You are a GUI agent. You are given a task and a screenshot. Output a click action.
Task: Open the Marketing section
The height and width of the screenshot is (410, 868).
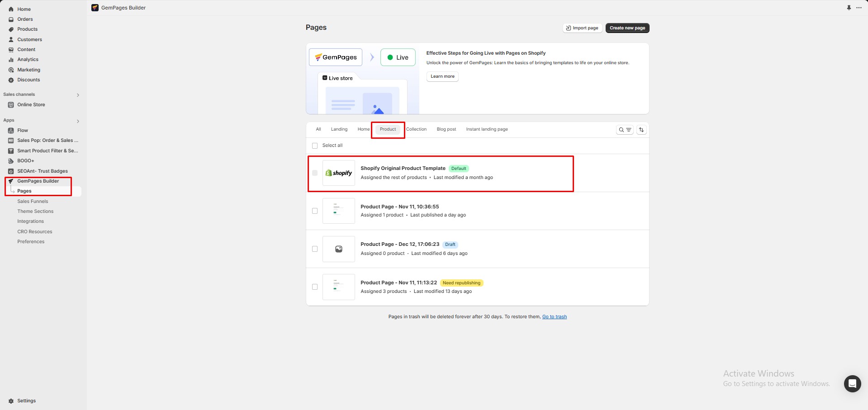point(28,70)
